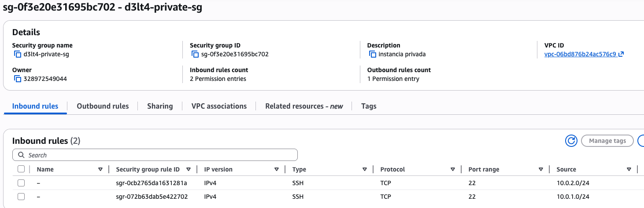Sort by the Port range column arrow
The height and width of the screenshot is (208, 644).
(x=541, y=169)
